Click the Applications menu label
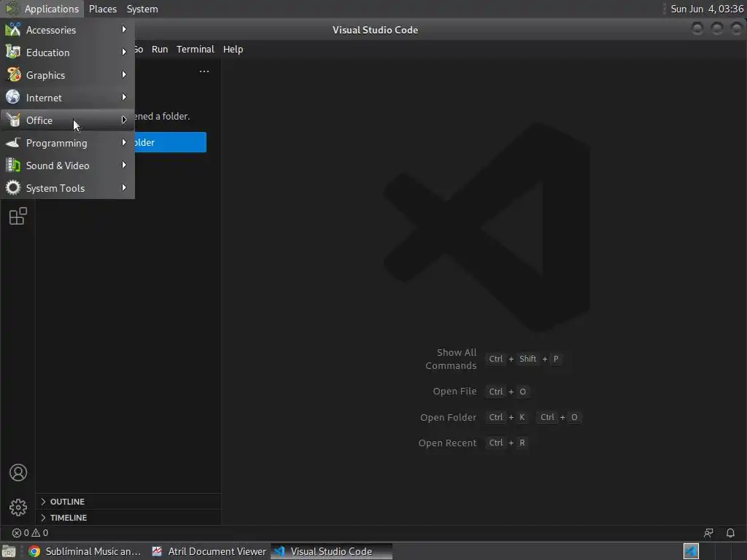The image size is (747, 560). (x=52, y=9)
